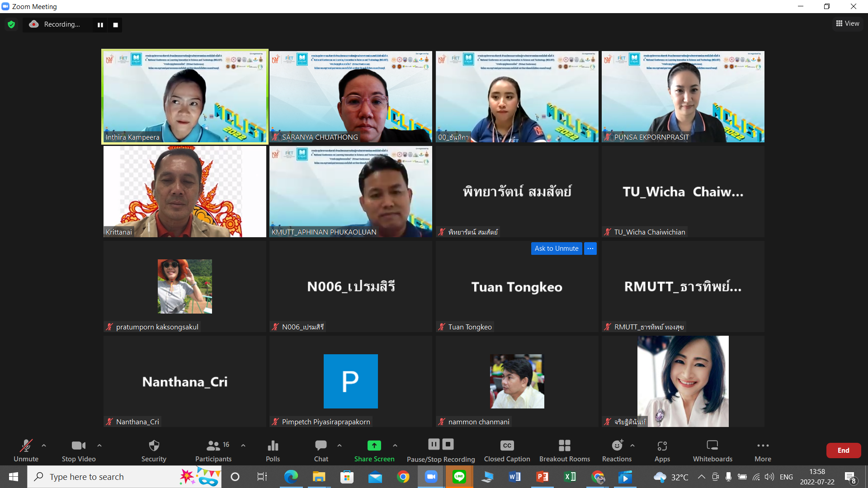Screen dimensions: 868x488
Task: Open the Participants panel
Action: coord(213,450)
